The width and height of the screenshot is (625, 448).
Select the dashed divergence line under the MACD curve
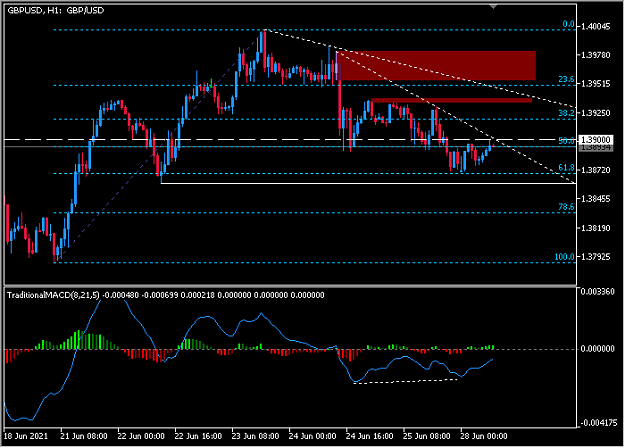pyautogui.click(x=405, y=381)
